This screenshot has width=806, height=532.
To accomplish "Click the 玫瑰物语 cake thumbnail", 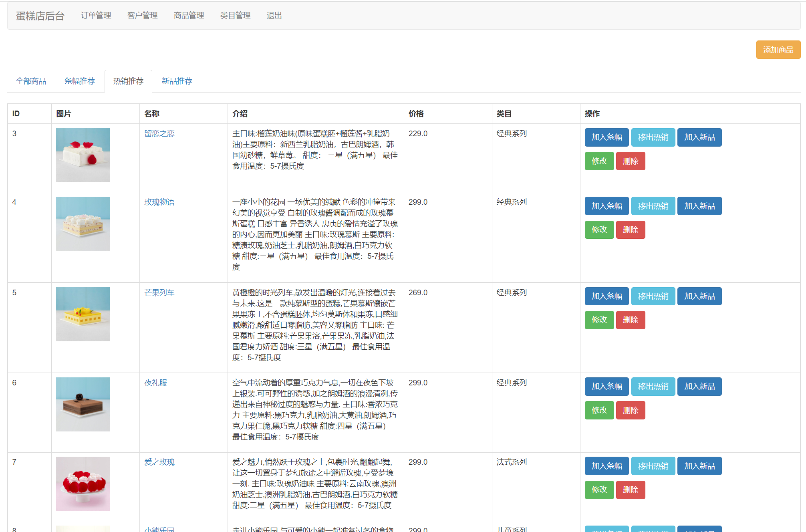I will [x=83, y=224].
